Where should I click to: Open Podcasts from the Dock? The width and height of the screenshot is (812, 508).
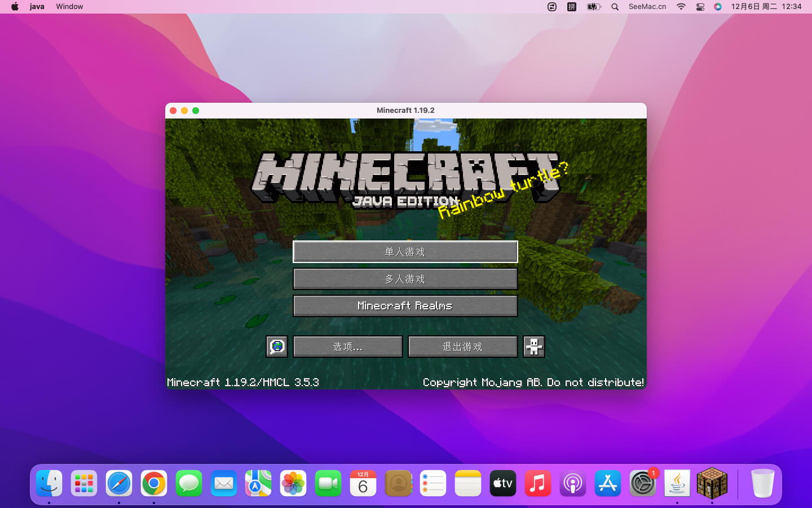point(573,484)
